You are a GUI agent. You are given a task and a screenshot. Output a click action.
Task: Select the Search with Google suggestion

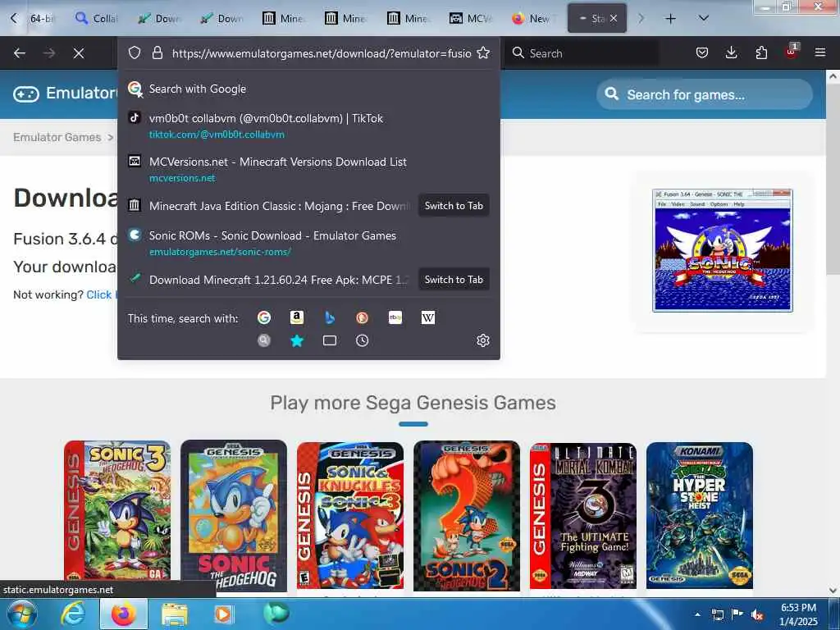tap(308, 89)
